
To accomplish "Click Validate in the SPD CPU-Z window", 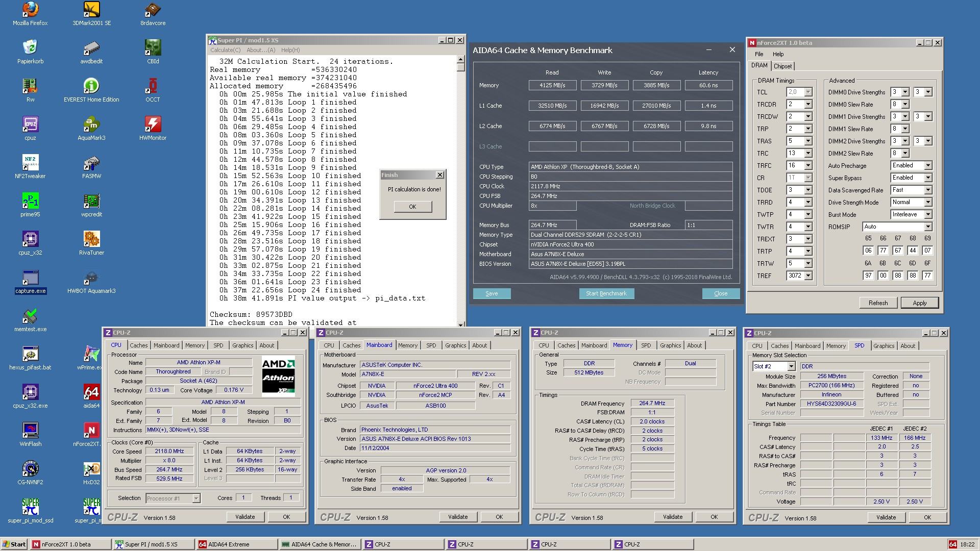I will pos(886,517).
